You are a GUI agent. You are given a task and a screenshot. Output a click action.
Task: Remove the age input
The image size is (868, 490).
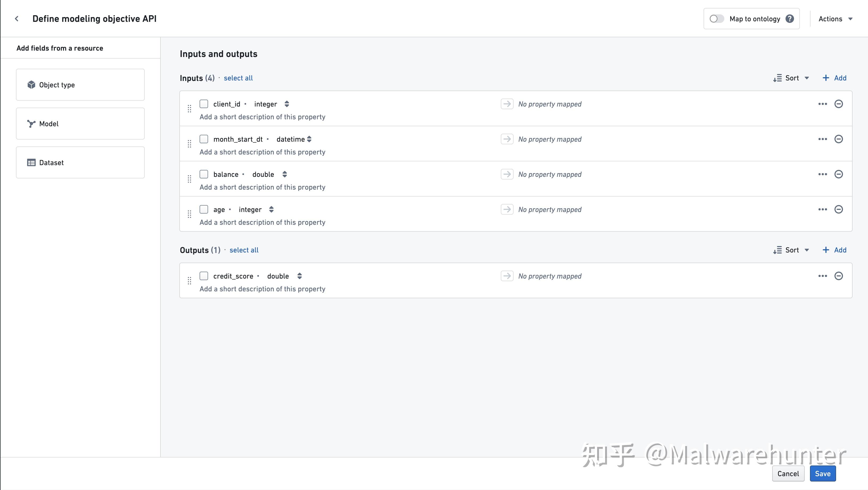(x=839, y=209)
